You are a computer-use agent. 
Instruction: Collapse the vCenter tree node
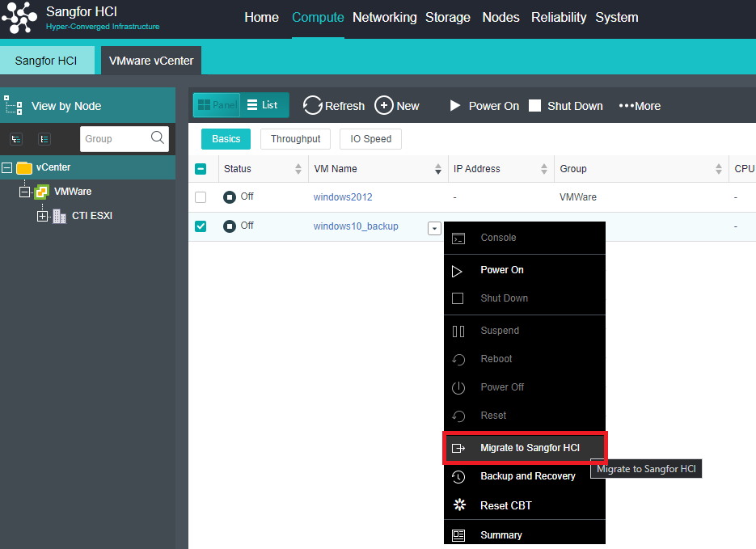pos(7,167)
